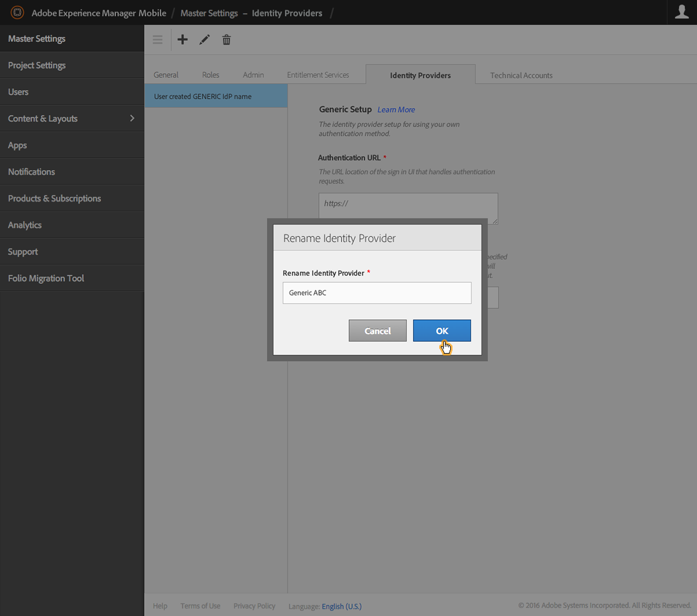This screenshot has width=697, height=616.
Task: Open Notifications in sidebar
Action: tap(72, 172)
